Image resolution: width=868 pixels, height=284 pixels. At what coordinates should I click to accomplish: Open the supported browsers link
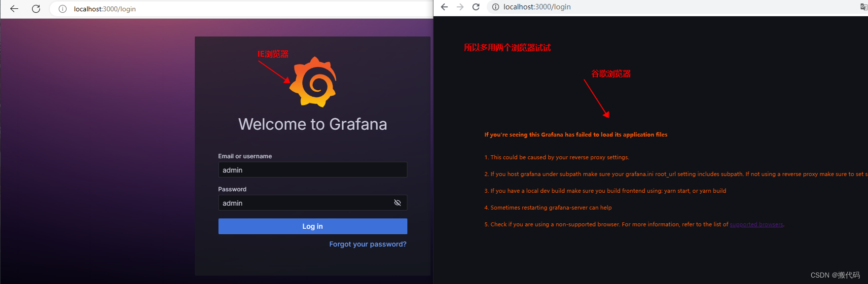(x=757, y=224)
